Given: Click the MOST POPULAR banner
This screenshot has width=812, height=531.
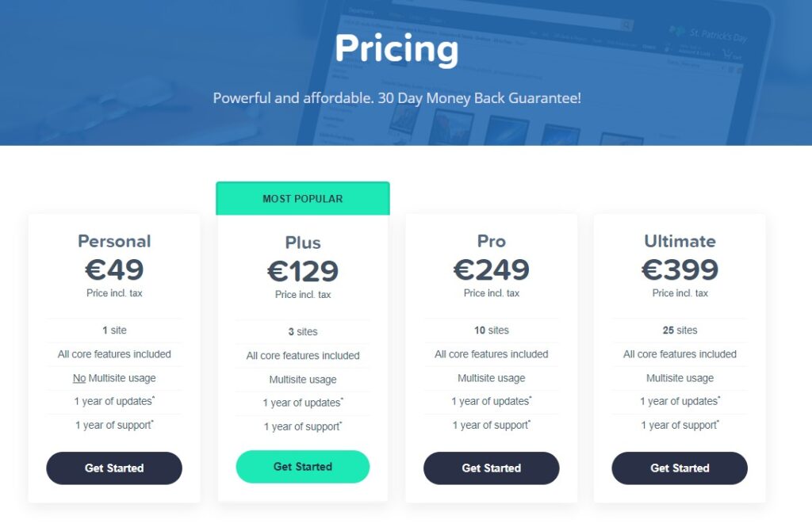Looking at the screenshot, I should point(303,198).
